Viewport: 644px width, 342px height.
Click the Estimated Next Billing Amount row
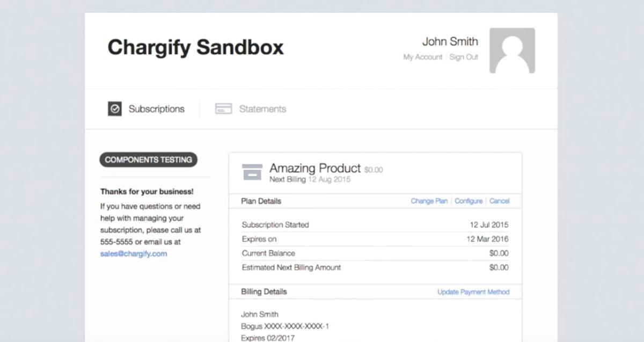pos(375,267)
